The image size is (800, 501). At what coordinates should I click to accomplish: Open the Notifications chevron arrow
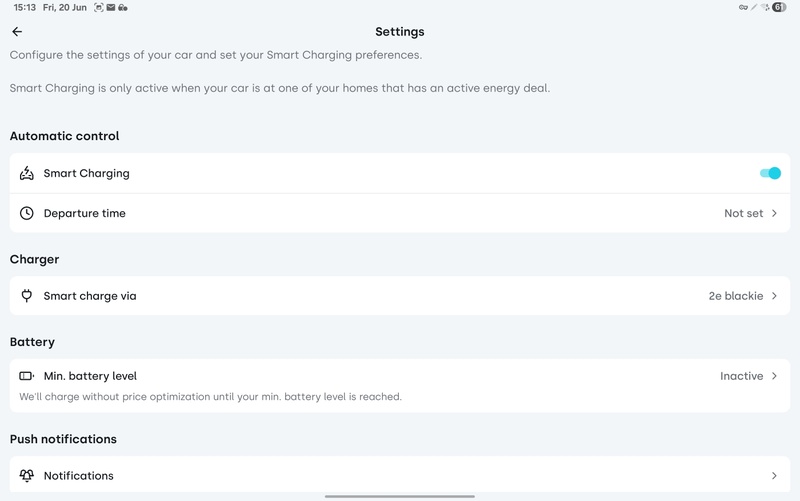775,476
